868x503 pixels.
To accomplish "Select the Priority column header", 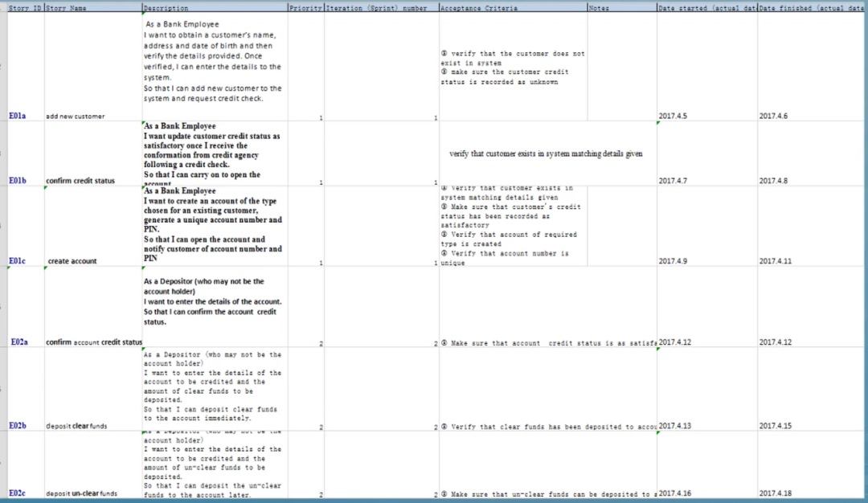I will click(306, 8).
